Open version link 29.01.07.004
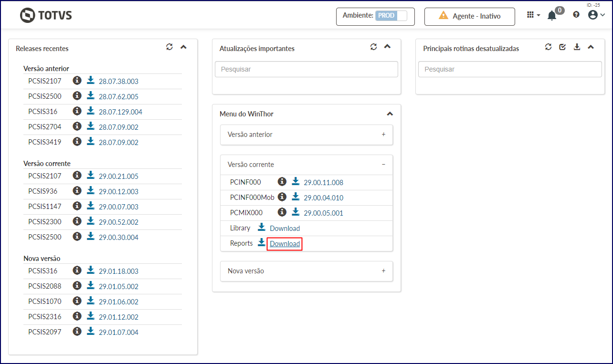Screen dimensions: 613x364 coord(118,332)
